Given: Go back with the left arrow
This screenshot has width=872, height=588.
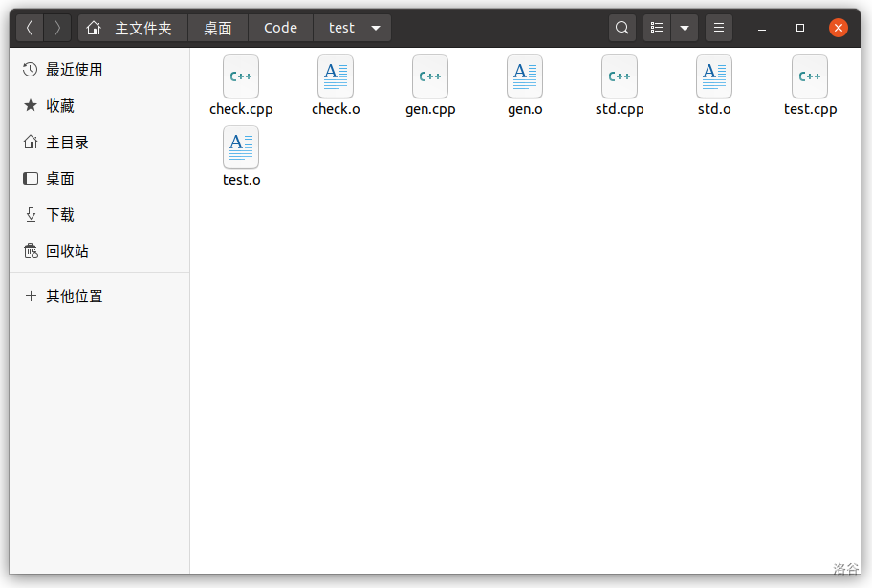Looking at the screenshot, I should pos(30,28).
